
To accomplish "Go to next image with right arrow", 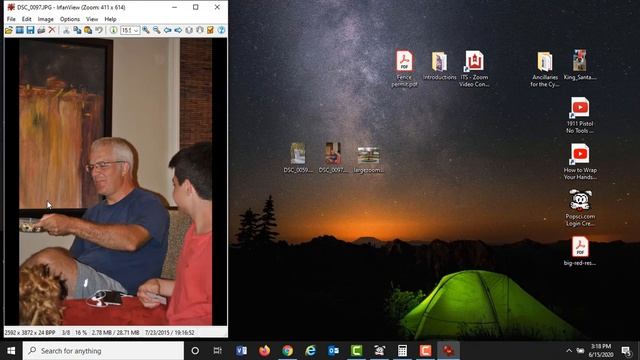I will (x=178, y=30).
